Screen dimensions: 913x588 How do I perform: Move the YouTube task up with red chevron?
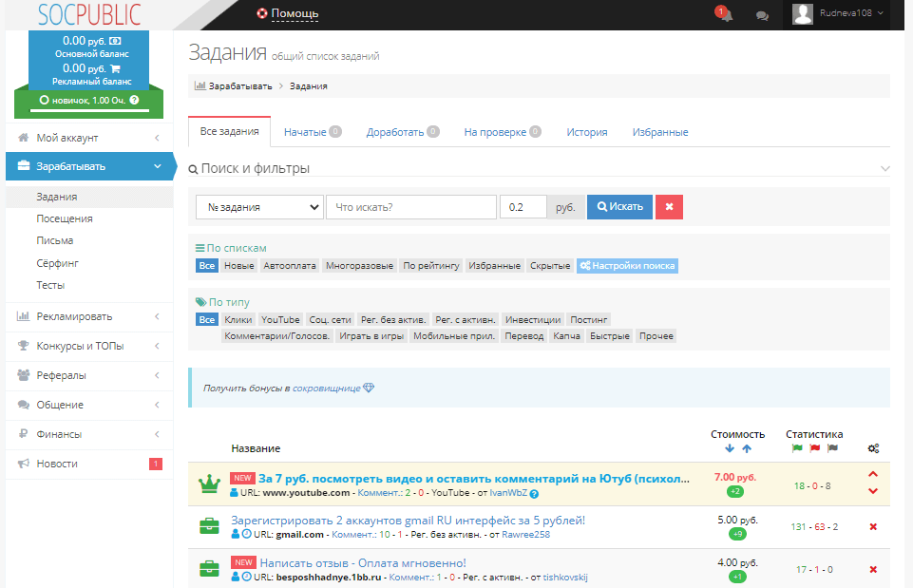[873, 474]
